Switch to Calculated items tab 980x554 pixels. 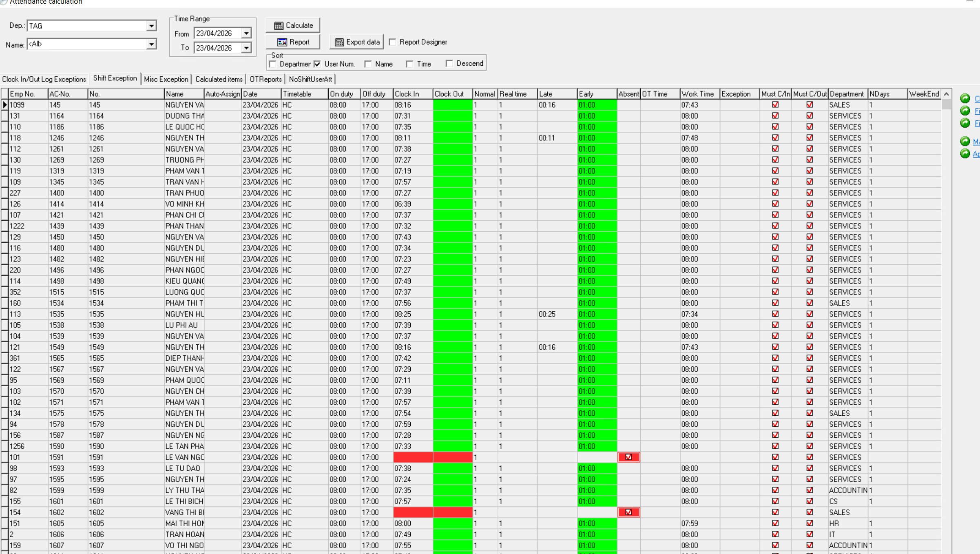[x=219, y=79]
